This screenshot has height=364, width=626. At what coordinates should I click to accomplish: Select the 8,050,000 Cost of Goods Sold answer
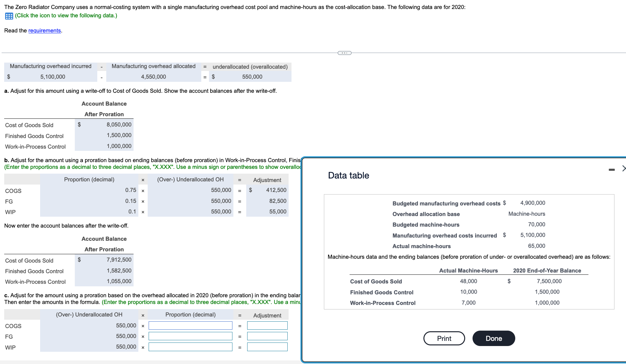pyautogui.click(x=119, y=125)
